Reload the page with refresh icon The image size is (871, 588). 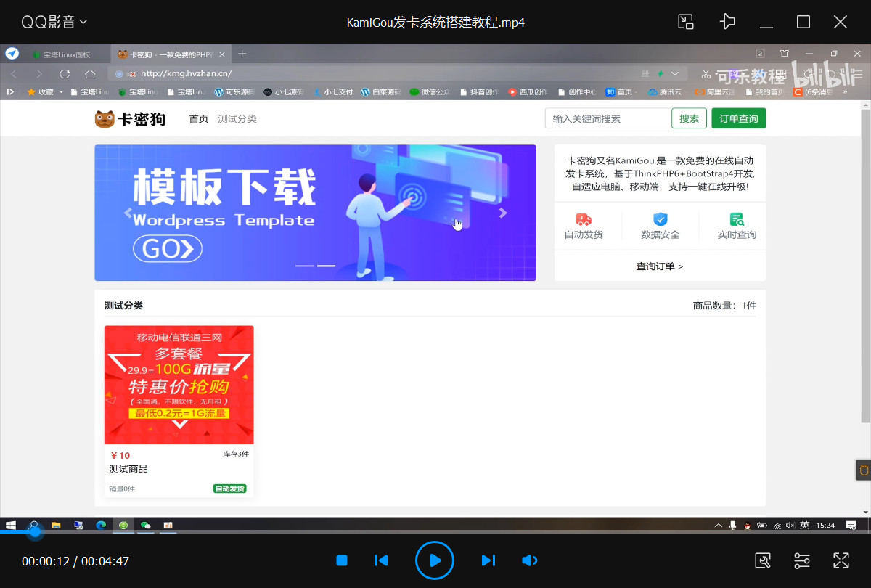point(65,73)
